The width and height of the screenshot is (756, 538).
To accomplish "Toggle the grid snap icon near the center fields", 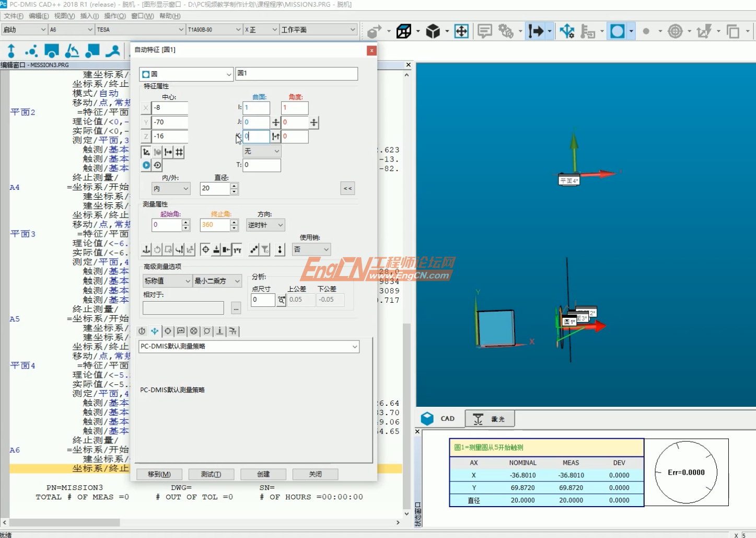I will click(178, 152).
